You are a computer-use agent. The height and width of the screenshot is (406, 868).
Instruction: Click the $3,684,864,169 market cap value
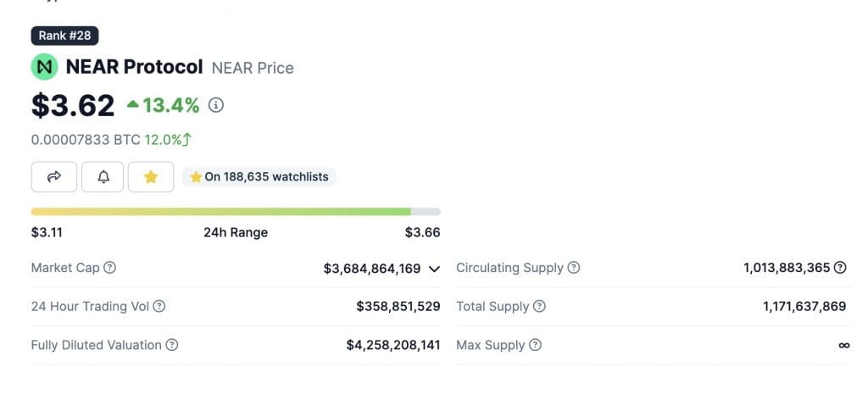(372, 269)
